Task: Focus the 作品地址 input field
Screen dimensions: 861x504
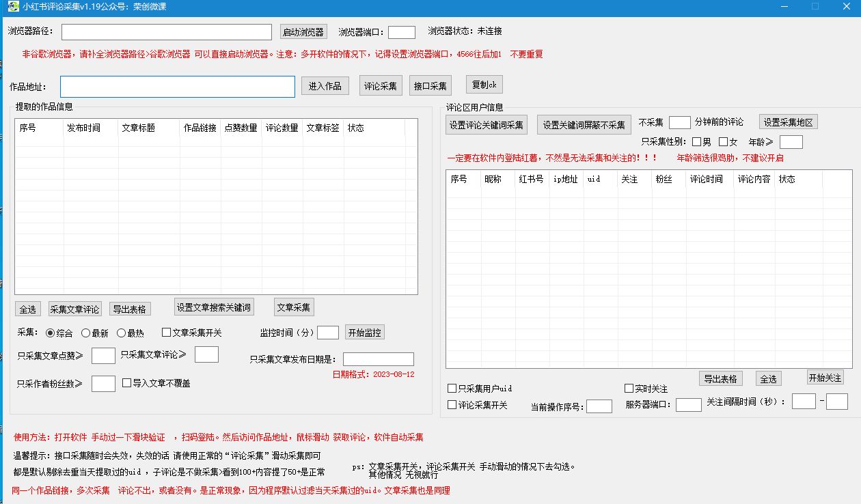Action: (x=178, y=87)
